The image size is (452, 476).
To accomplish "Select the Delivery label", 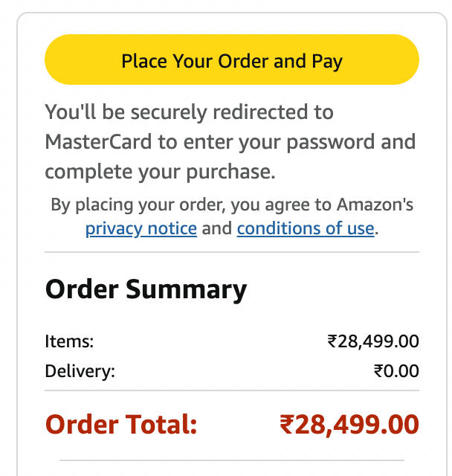I will [80, 370].
